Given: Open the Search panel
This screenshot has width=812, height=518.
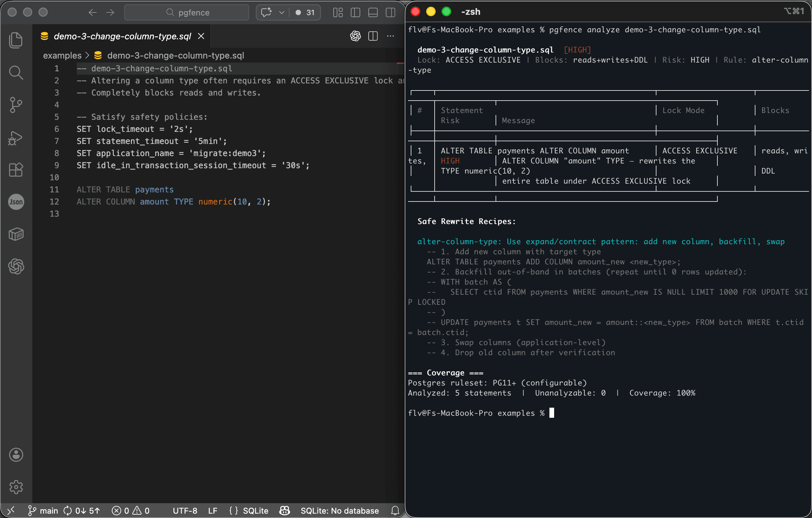Looking at the screenshot, I should (16, 72).
